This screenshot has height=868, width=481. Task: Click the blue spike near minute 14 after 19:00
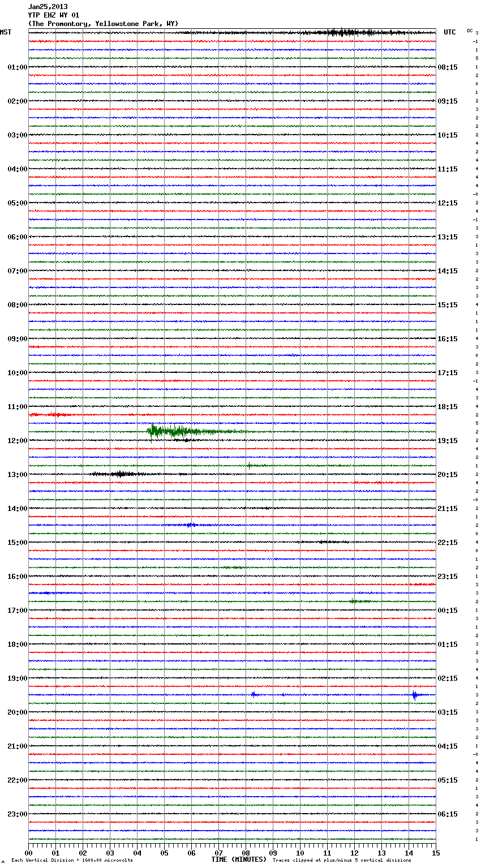pos(415,695)
